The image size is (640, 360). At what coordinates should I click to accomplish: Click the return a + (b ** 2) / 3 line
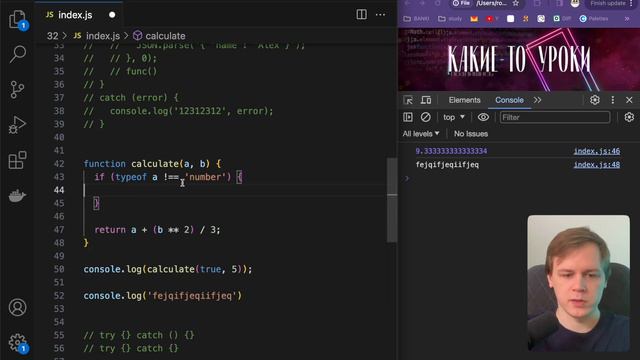157,230
